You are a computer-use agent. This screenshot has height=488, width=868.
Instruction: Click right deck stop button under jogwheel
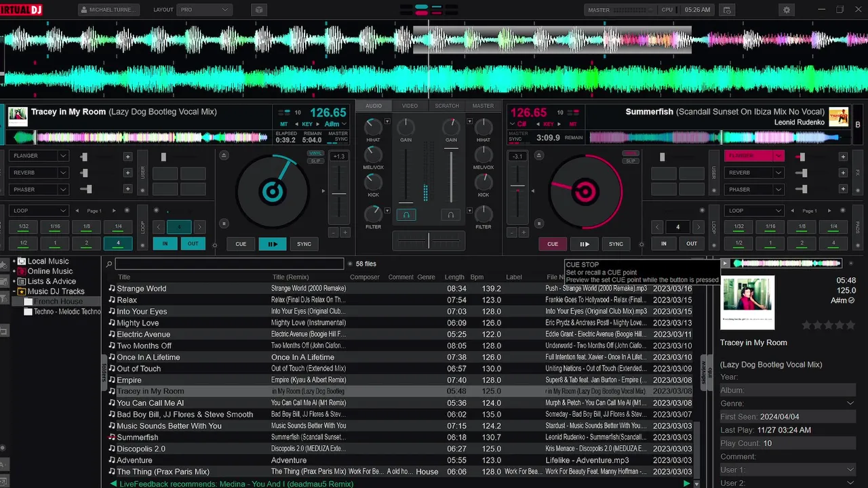(538, 223)
